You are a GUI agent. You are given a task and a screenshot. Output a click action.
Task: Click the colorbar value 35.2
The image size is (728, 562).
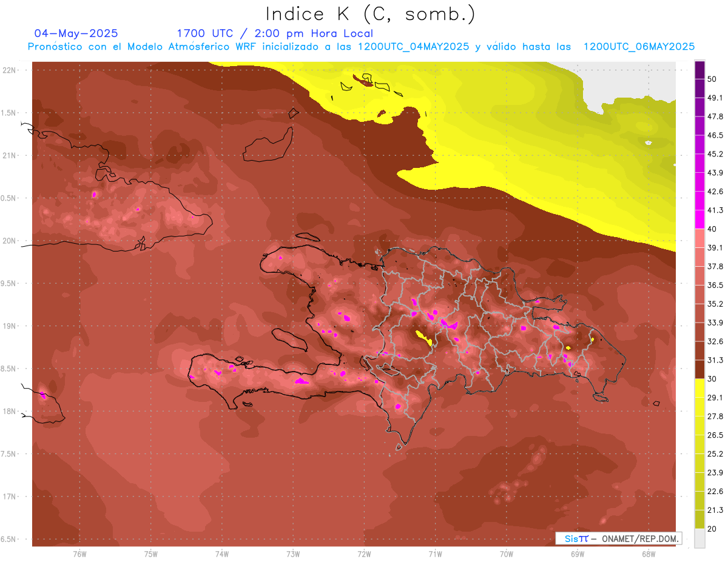click(x=715, y=304)
